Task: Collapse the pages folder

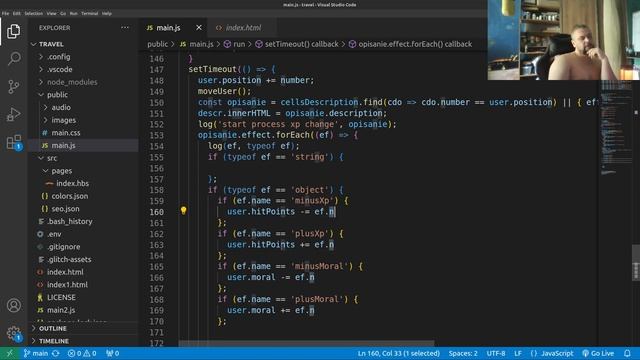Action: tap(83, 171)
